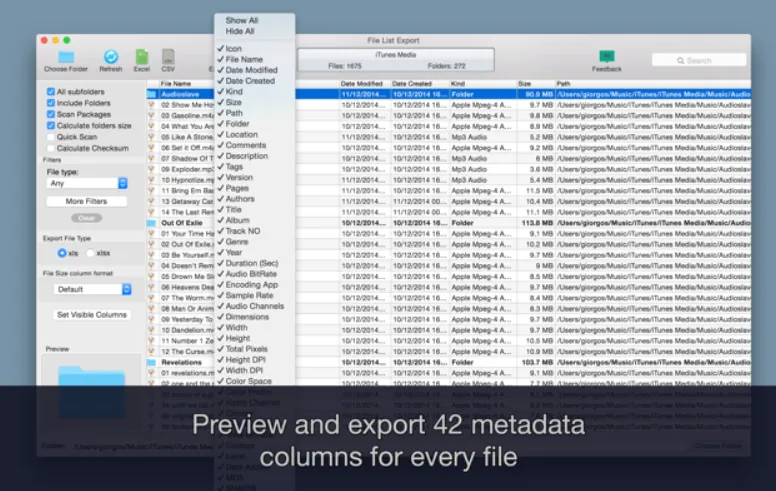Toggle File Name column in the menu

[x=255, y=59]
